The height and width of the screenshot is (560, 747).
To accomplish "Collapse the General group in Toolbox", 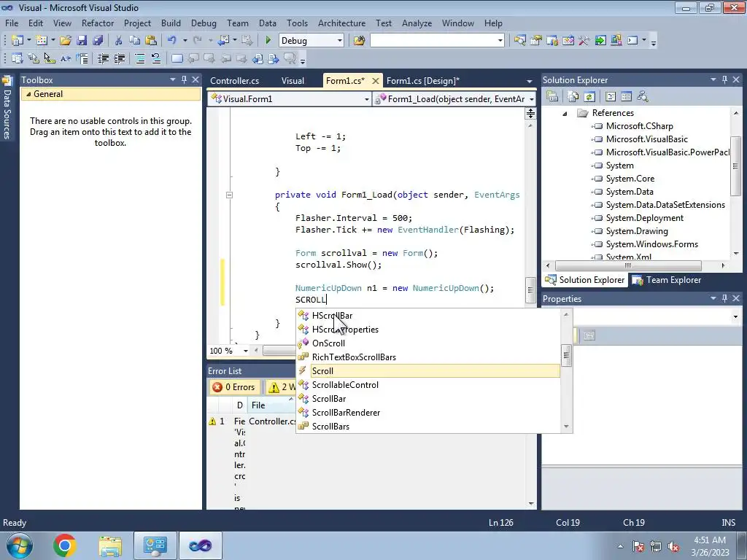I will pyautogui.click(x=28, y=94).
